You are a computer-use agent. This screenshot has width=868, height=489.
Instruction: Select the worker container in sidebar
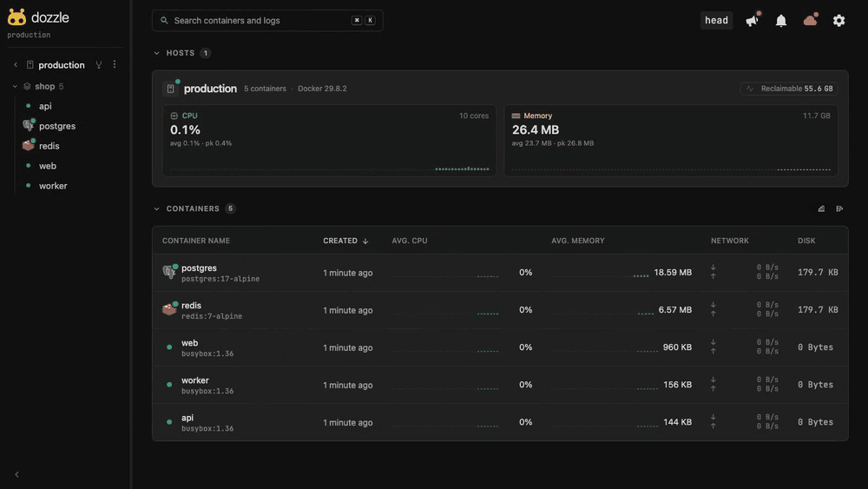click(53, 186)
